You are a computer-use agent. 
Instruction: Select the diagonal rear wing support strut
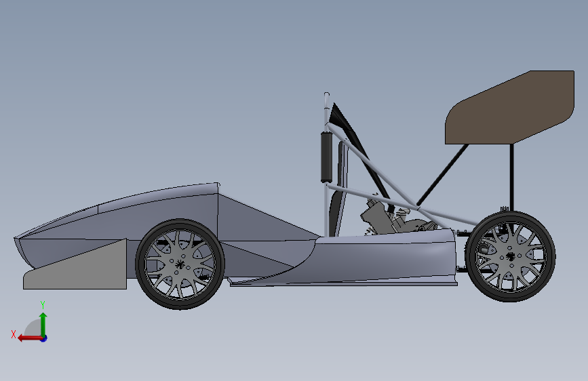click(442, 175)
